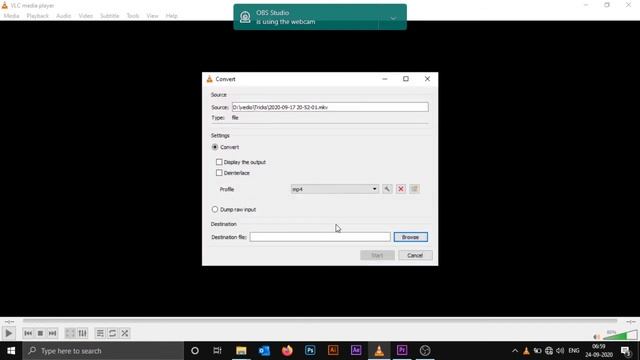Toggle random shuffle playback
Image resolution: width=640 pixels, height=360 pixels.
click(x=124, y=333)
